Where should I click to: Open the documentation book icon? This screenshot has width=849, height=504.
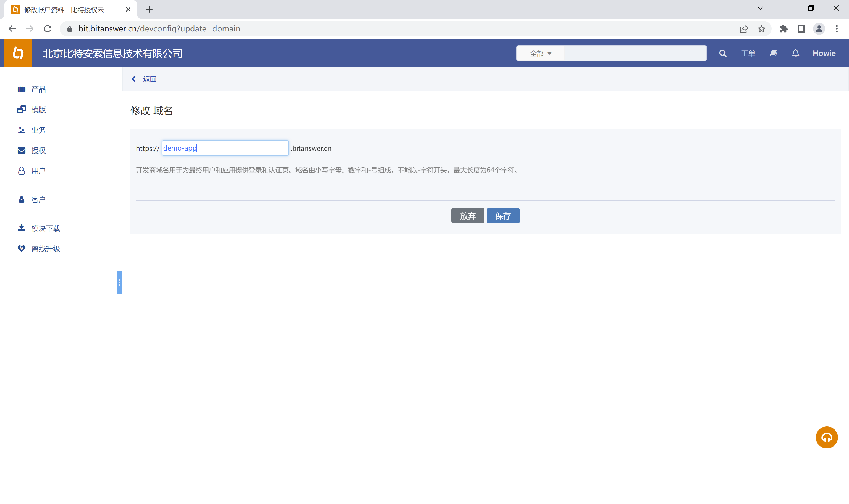(774, 53)
